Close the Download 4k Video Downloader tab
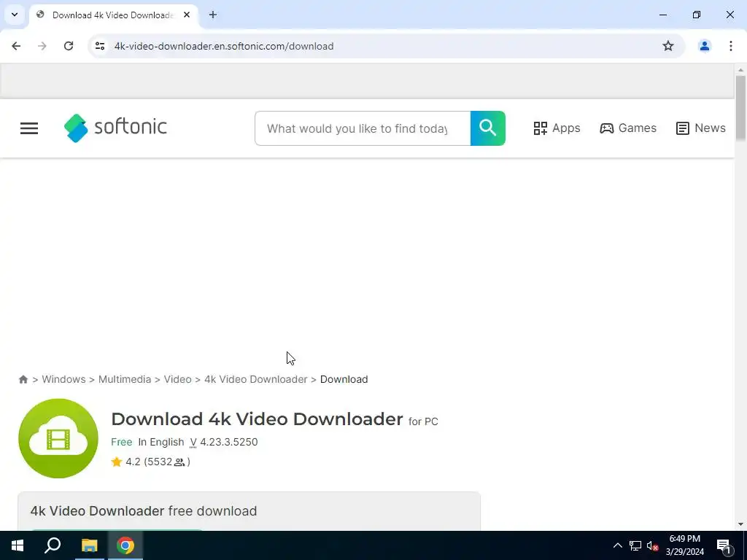Screen dimensions: 747x560 click(x=187, y=15)
